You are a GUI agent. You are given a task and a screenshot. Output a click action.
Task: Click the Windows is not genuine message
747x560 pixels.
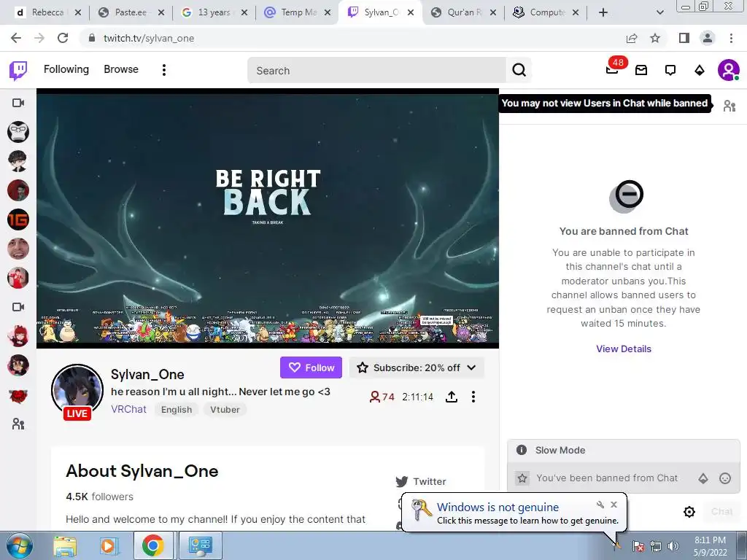click(x=527, y=521)
